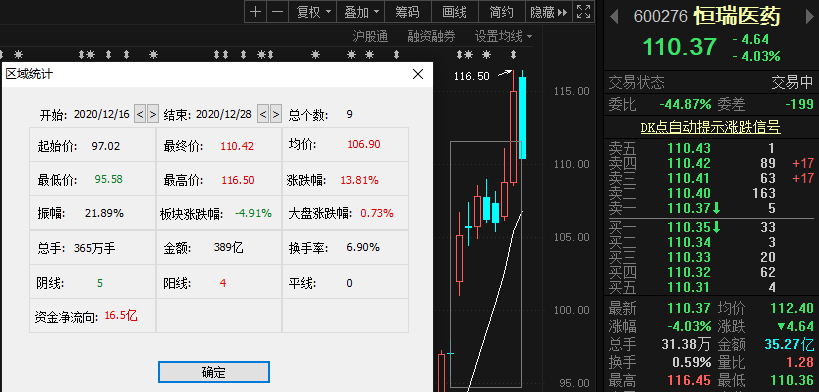Click 金额 value 35.27亿
The image size is (819, 392).
coord(789,344)
